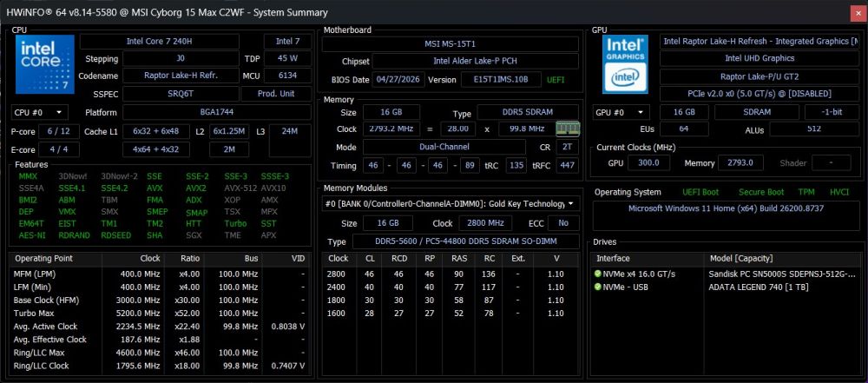Click the Microsoft Windows 11 Home build field
This screenshot has width=868, height=383.
coord(726,215)
